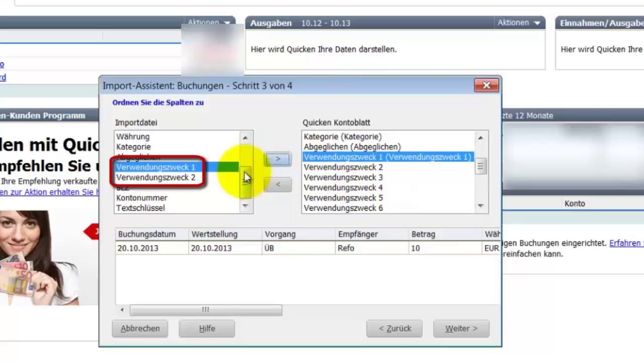Select Kategorie in Importdatei list
The image size is (644, 362).
pyautogui.click(x=177, y=147)
